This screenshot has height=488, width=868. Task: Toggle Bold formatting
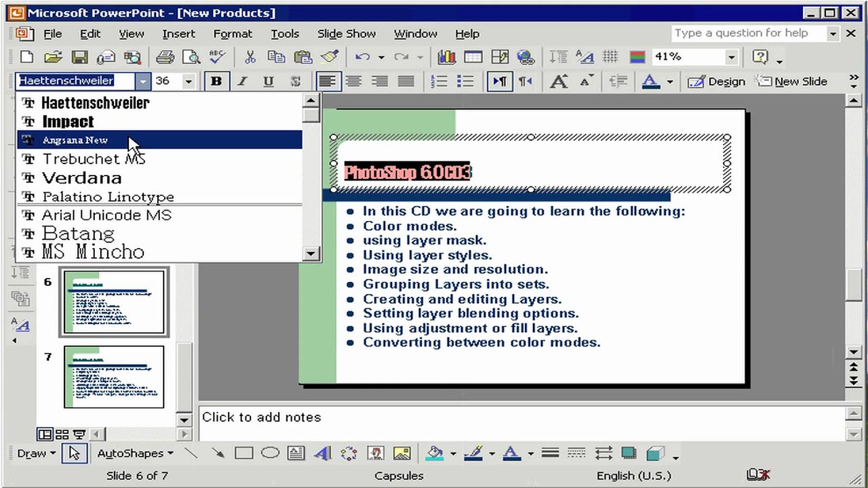(216, 81)
